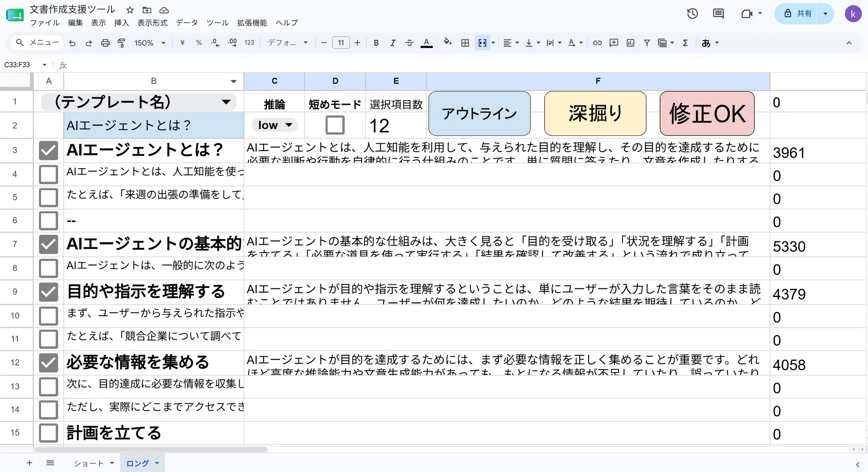Screen dimensions: 868x472
Task: Open the 拡張機能 menu
Action: (x=252, y=23)
